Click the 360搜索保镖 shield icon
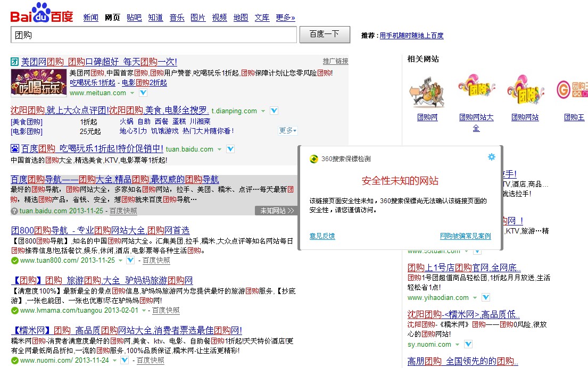The height and width of the screenshot is (368, 588). tap(314, 159)
